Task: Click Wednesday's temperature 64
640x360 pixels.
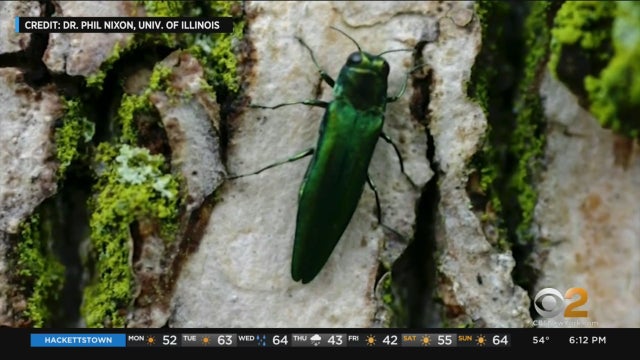Action: point(280,340)
